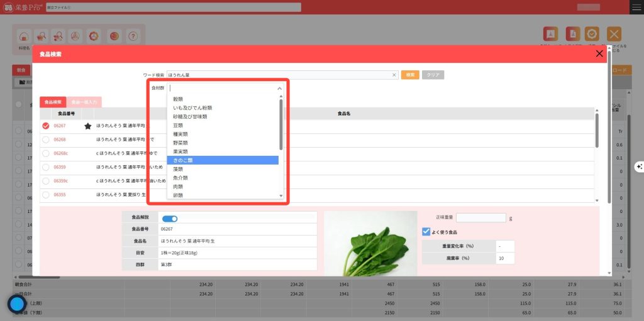Image resolution: width=644 pixels, height=321 pixels.
Task: Uncheck the よく使う食品 checkbox
Action: pos(427,232)
